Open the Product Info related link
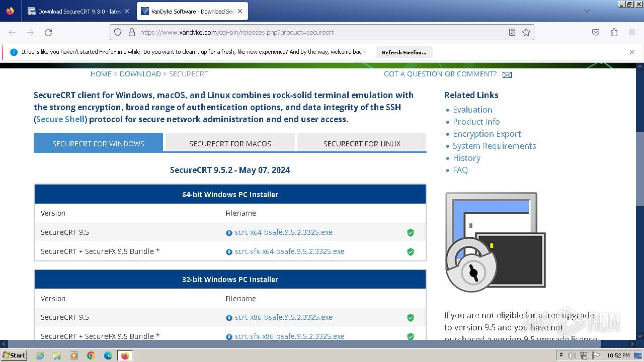The height and width of the screenshot is (362, 644). pos(476,122)
